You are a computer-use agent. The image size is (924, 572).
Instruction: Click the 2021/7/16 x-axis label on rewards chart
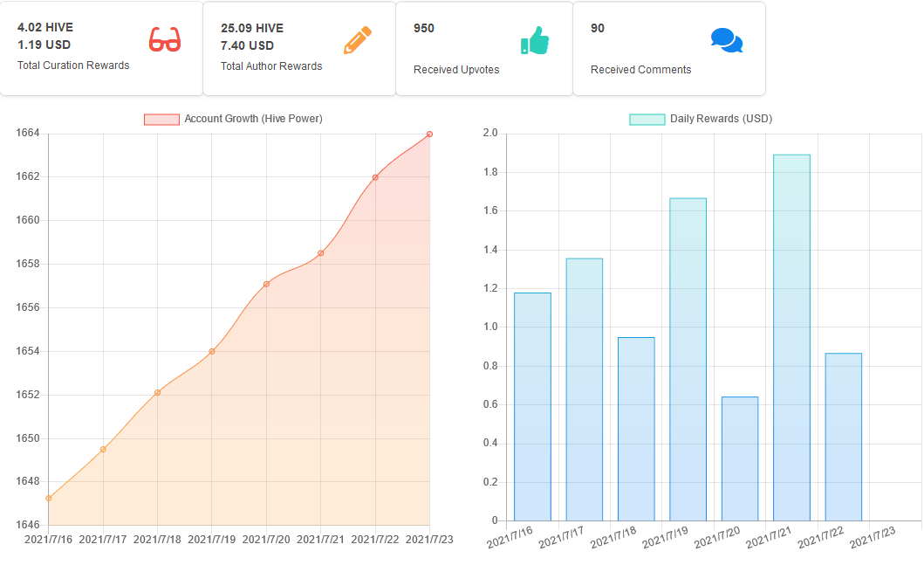tap(510, 537)
